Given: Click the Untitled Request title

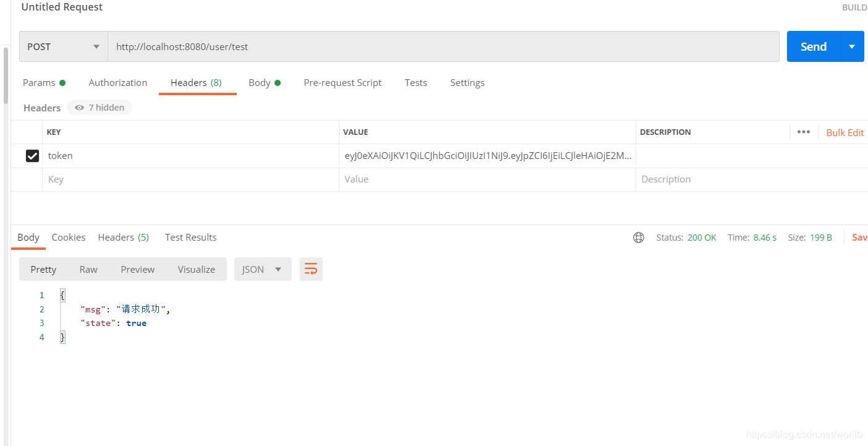Looking at the screenshot, I should 62,7.
